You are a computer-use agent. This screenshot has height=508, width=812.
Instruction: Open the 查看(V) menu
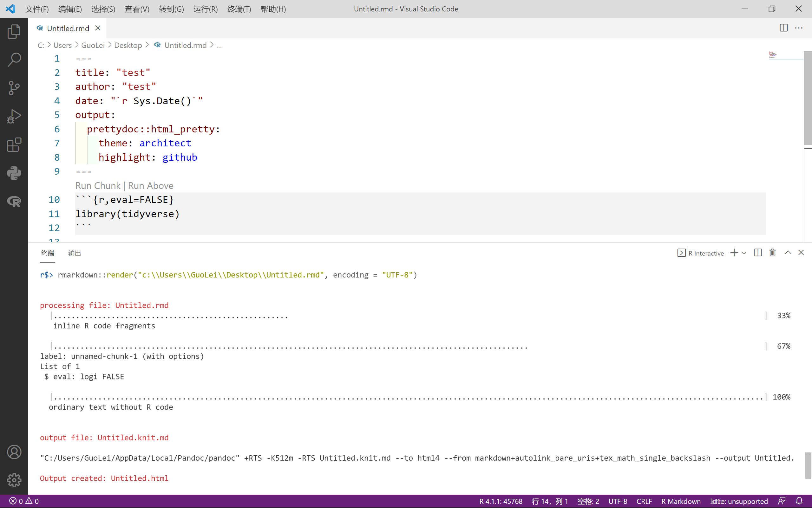(137, 9)
